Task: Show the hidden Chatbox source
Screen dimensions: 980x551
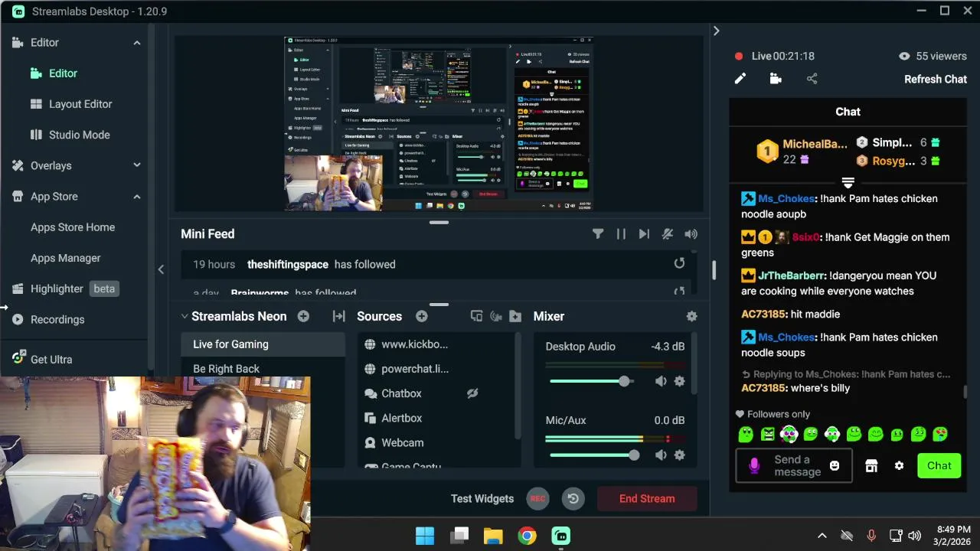Action: click(x=472, y=393)
